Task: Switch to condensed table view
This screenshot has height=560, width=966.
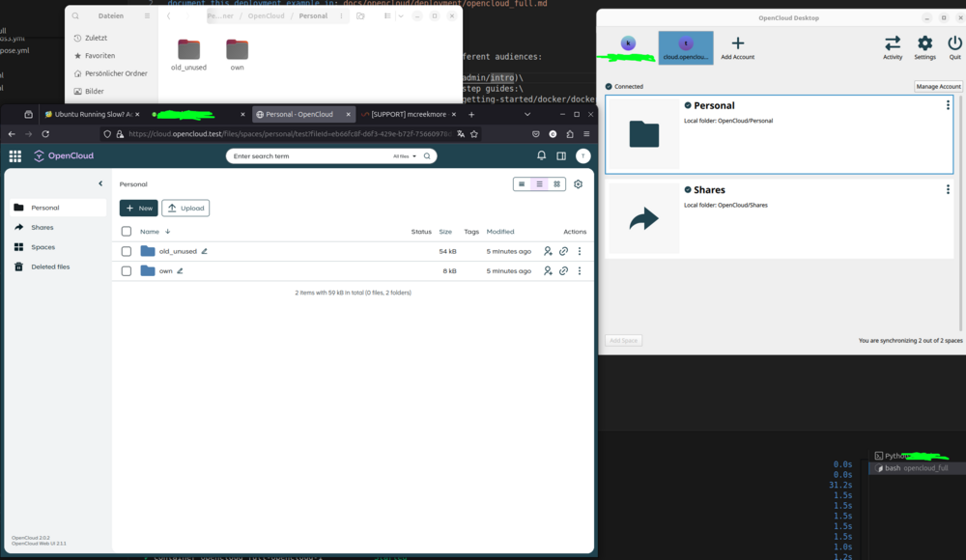Action: [522, 184]
